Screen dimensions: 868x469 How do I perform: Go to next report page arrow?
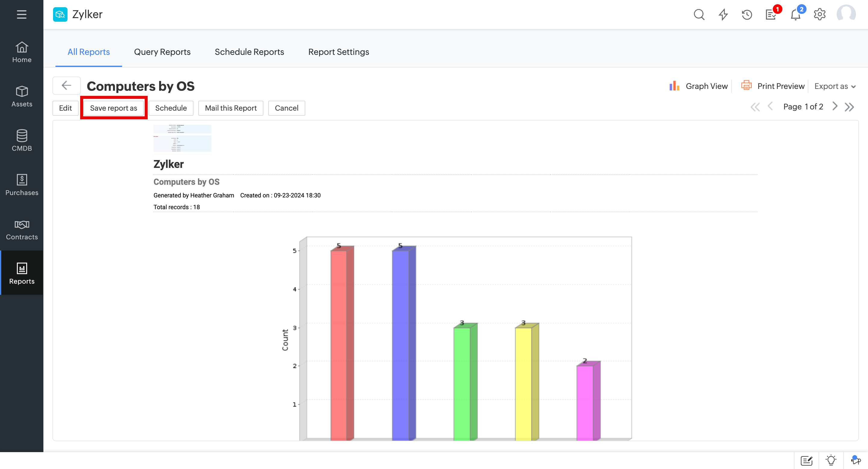click(x=835, y=106)
